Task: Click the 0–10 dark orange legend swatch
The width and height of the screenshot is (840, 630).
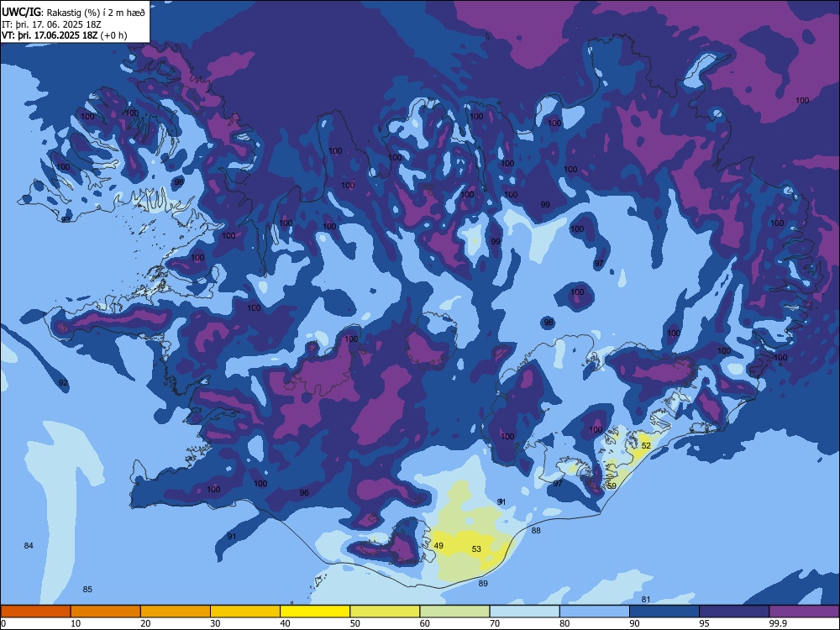Action: [35, 612]
